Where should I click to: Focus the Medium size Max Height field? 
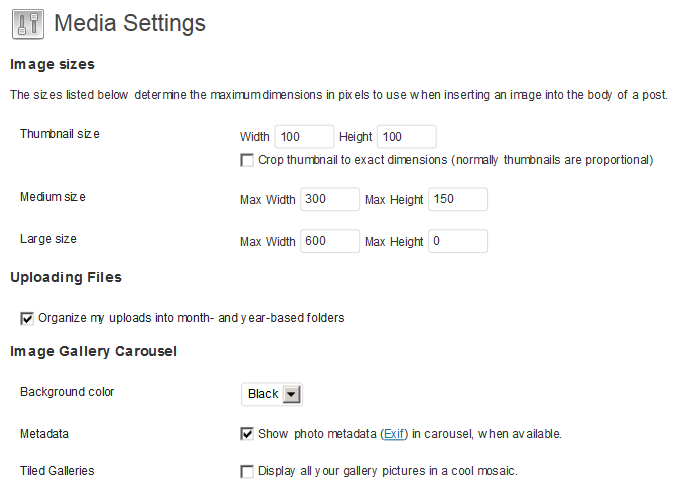[457, 199]
